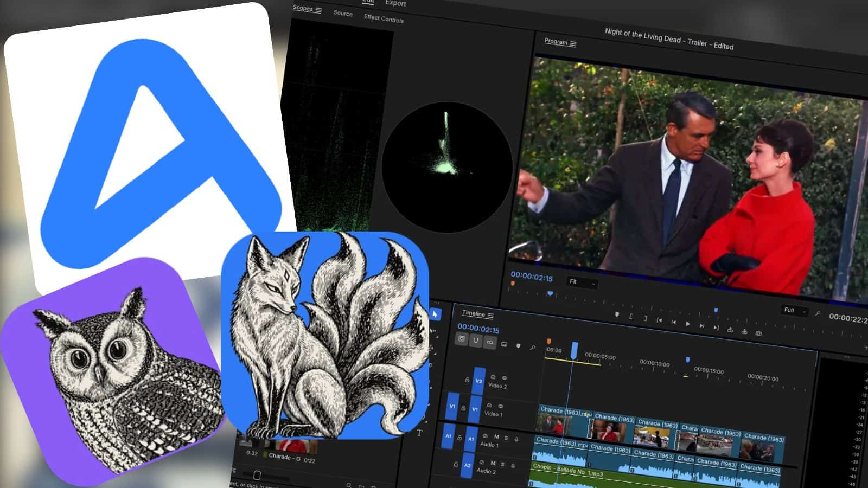Toggle Video 1 track eye visibility

click(x=501, y=406)
